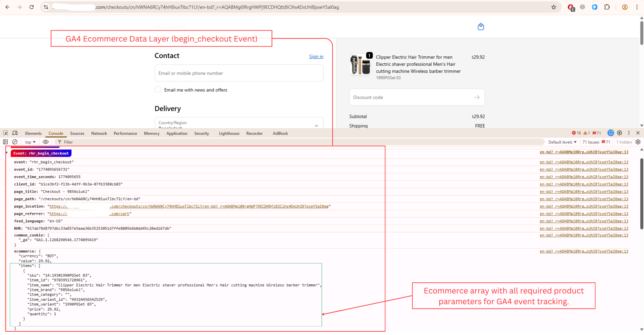The width and height of the screenshot is (644, 335).
Task: Go back using the browser back arrow
Action: pyautogui.click(x=7, y=7)
